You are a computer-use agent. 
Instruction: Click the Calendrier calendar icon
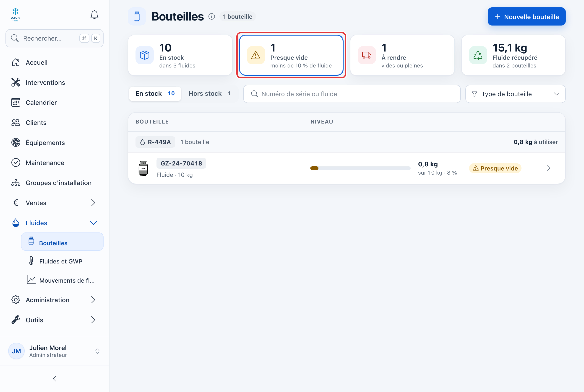point(16,102)
